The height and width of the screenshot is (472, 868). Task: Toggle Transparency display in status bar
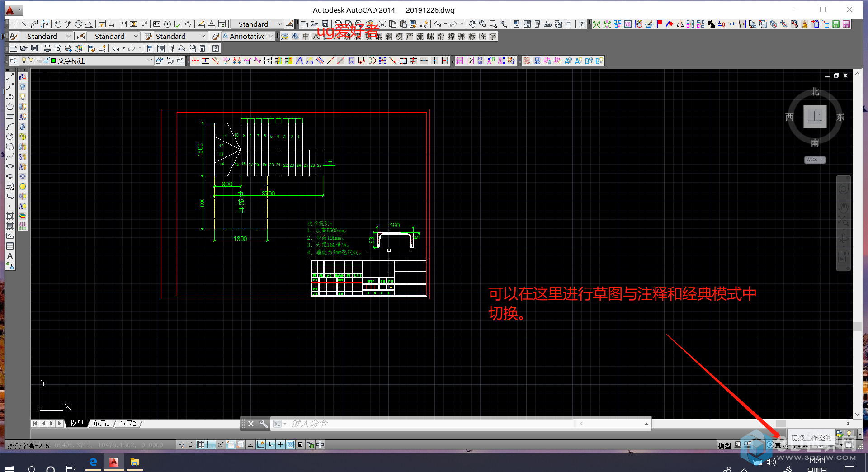click(290, 445)
